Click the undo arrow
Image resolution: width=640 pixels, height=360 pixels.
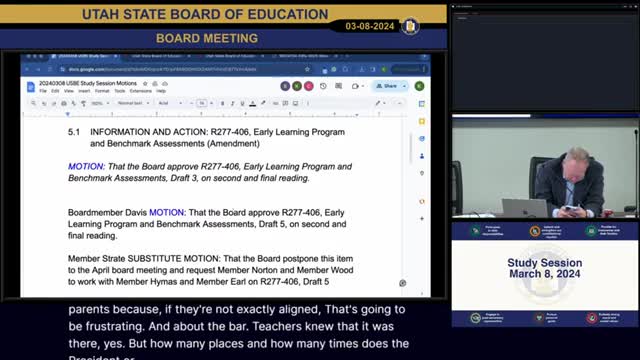[44, 103]
